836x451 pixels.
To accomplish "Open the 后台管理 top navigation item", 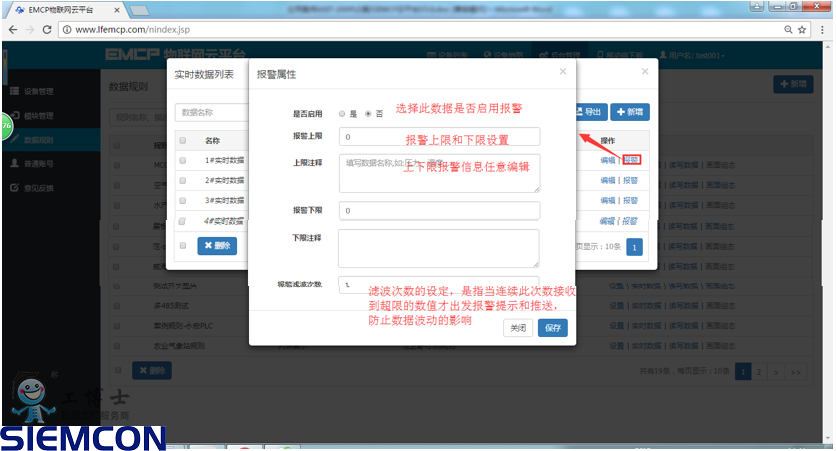I will tap(560, 55).
